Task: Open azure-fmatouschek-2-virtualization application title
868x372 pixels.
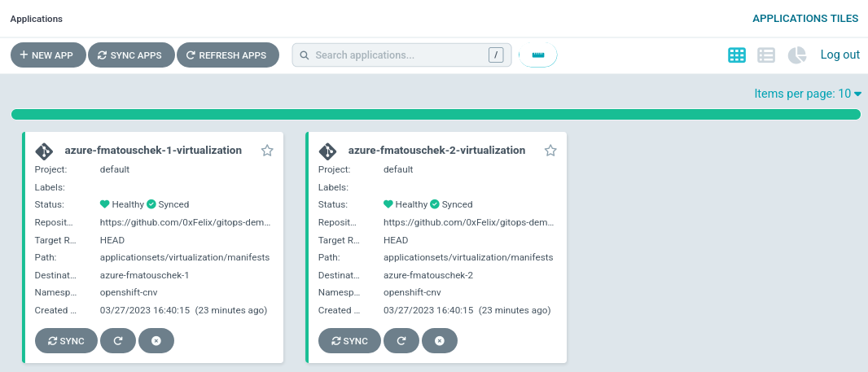Action: click(x=436, y=150)
